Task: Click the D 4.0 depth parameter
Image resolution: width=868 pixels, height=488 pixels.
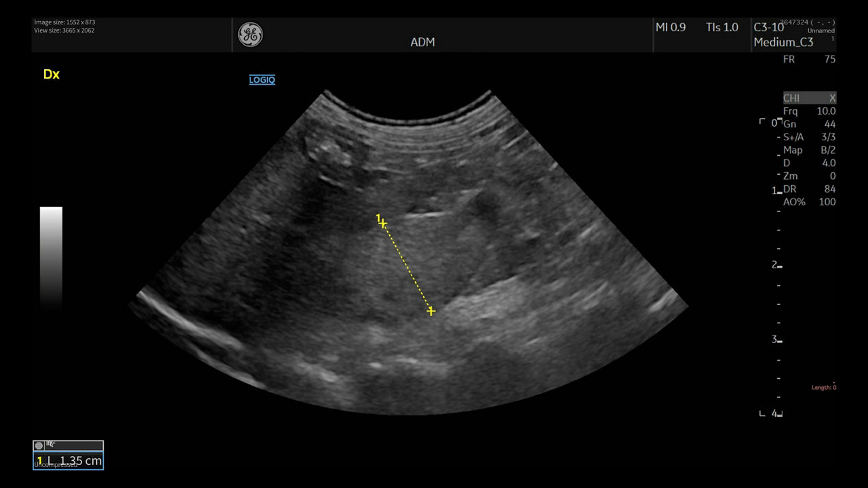Action: click(809, 163)
